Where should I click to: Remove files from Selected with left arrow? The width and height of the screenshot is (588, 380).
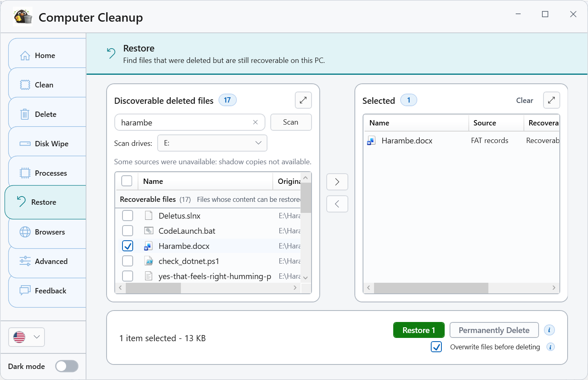[337, 204]
